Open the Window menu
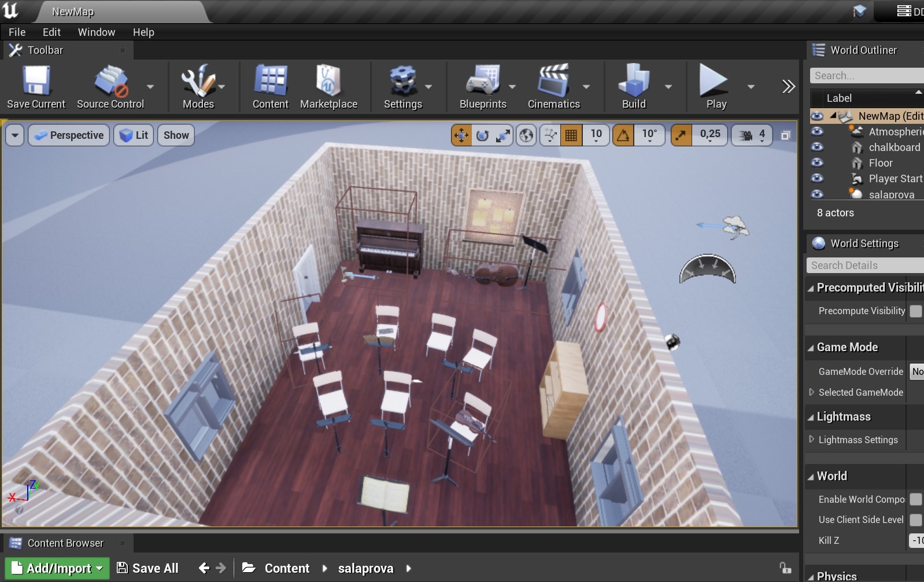Screen dimensions: 924x582 click(x=96, y=32)
